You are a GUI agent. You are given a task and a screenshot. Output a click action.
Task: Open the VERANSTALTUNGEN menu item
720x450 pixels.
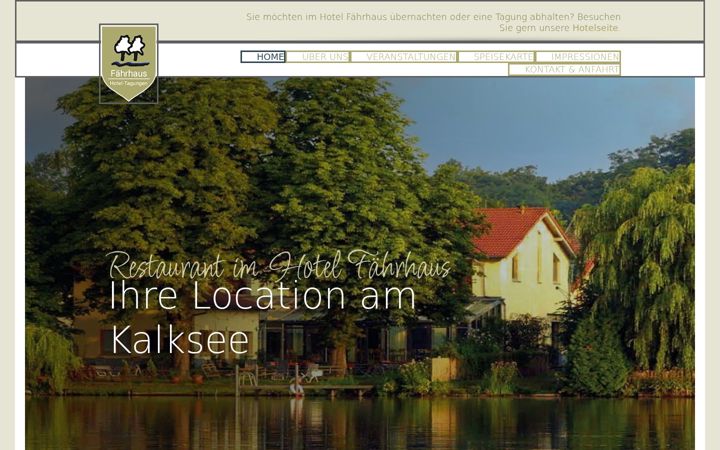pyautogui.click(x=404, y=57)
